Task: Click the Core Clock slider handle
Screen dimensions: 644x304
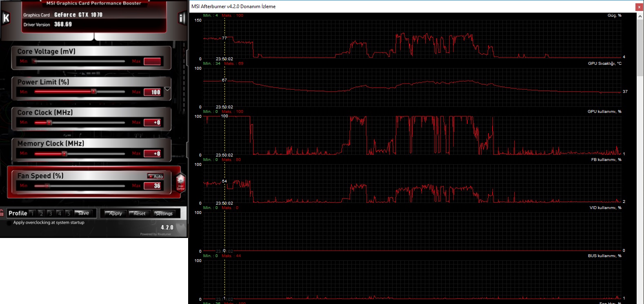Action: pyautogui.click(x=49, y=122)
